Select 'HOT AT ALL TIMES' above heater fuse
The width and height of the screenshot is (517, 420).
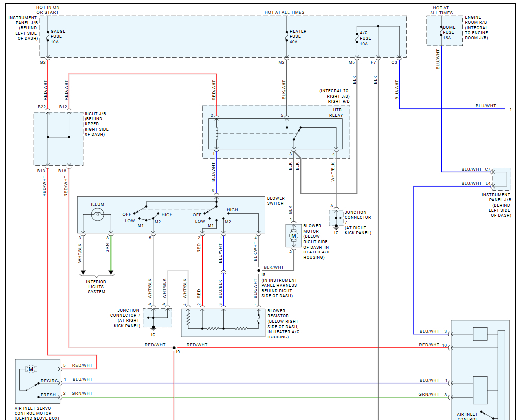(284, 12)
